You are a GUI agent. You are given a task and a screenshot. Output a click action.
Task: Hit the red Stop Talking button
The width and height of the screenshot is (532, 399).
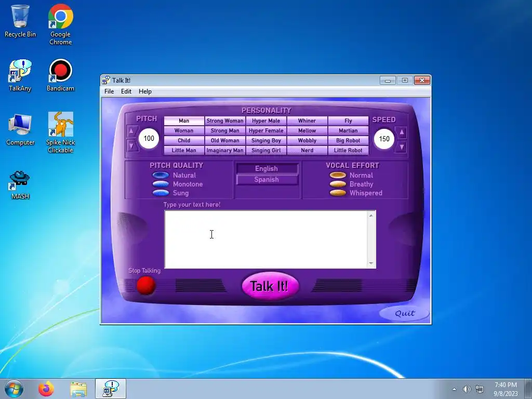tap(146, 285)
